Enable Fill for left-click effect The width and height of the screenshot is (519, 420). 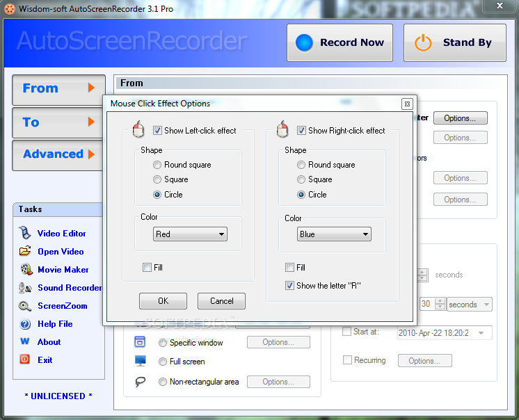pyautogui.click(x=147, y=267)
